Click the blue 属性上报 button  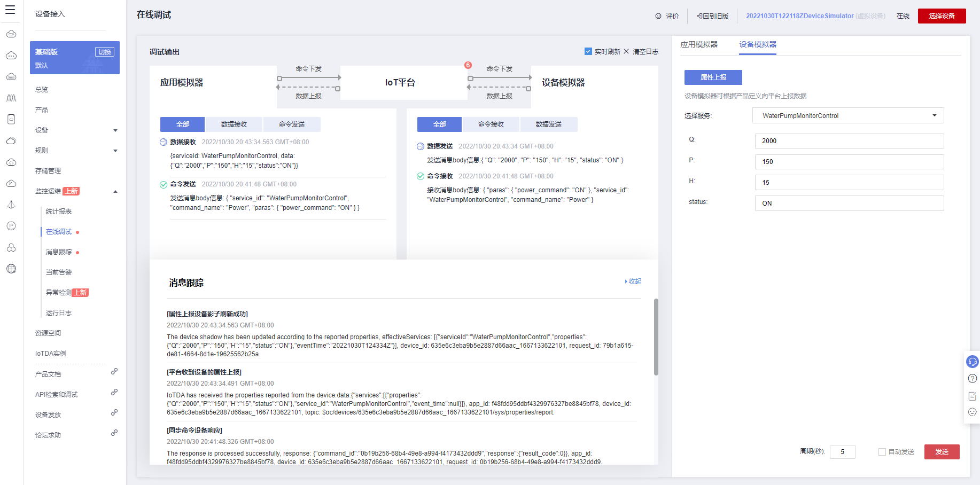tap(713, 77)
